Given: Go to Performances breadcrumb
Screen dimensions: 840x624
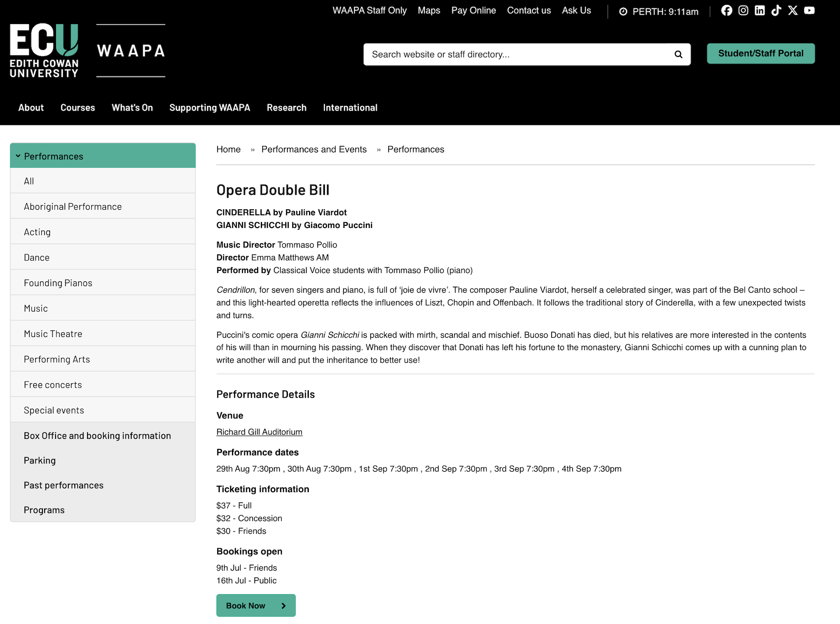Looking at the screenshot, I should [x=416, y=150].
